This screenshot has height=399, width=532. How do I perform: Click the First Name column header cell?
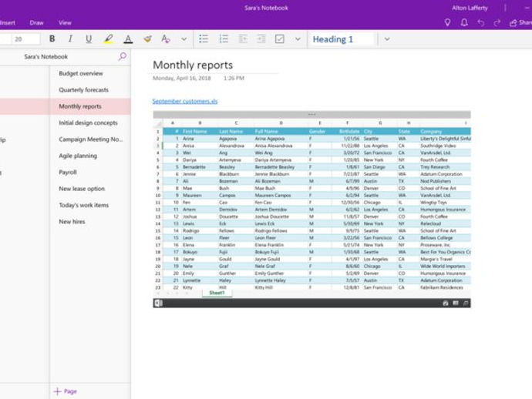tap(199, 132)
